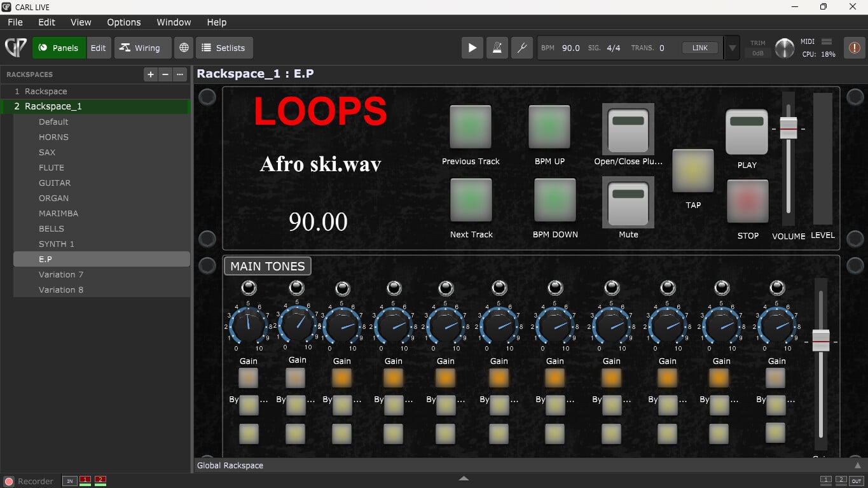Remove rackspace using minus icon
868x488 pixels.
pos(165,74)
